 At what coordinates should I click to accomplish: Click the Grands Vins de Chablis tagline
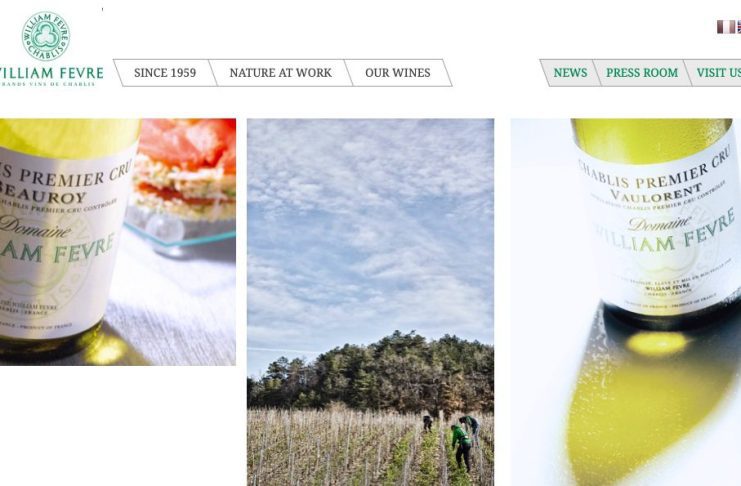(47, 84)
